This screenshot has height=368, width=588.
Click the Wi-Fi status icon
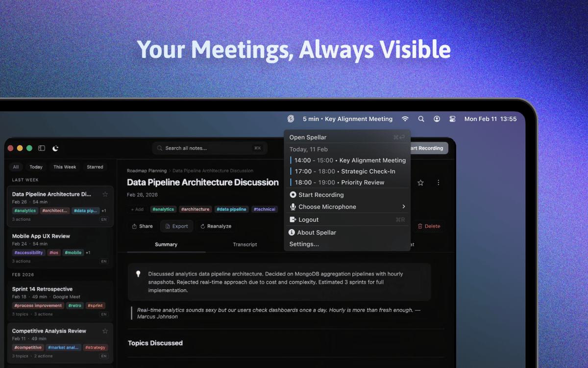click(x=405, y=119)
